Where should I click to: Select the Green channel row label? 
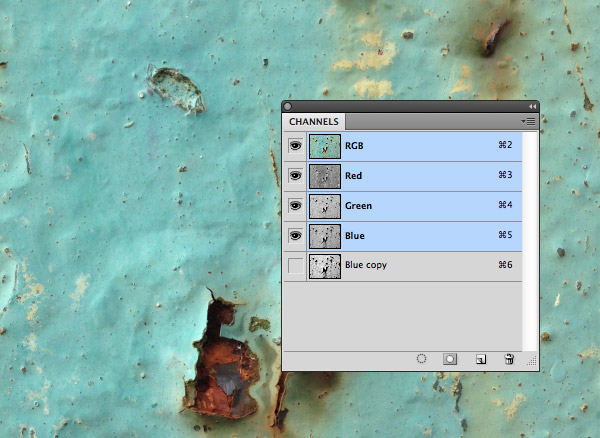click(358, 206)
